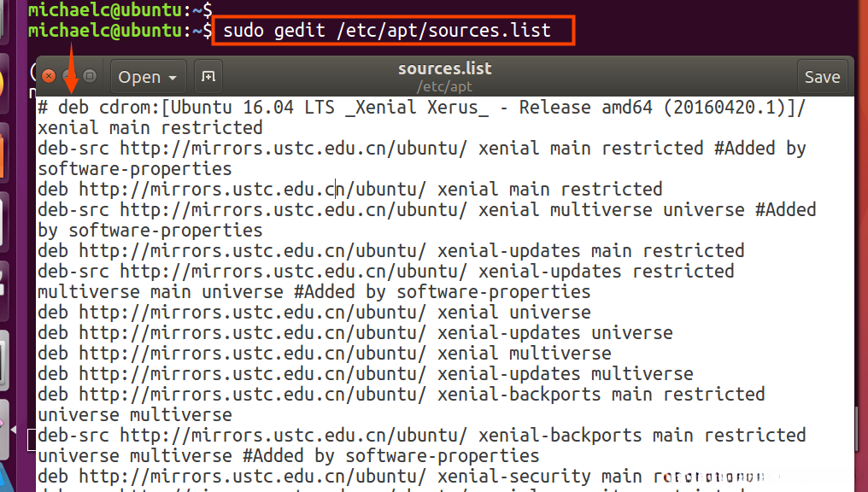868x492 pixels.
Task: Expand the Open dropdown in gedit
Action: 148,77
